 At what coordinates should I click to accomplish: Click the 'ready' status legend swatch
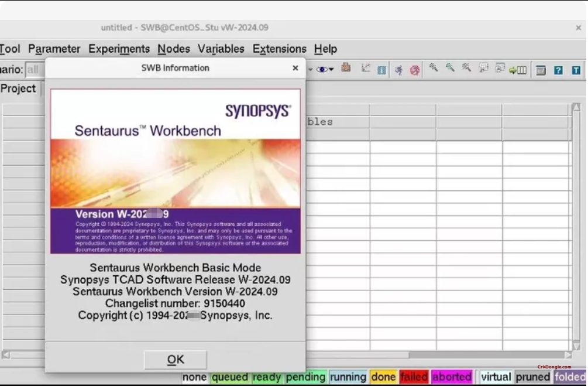[267, 377]
